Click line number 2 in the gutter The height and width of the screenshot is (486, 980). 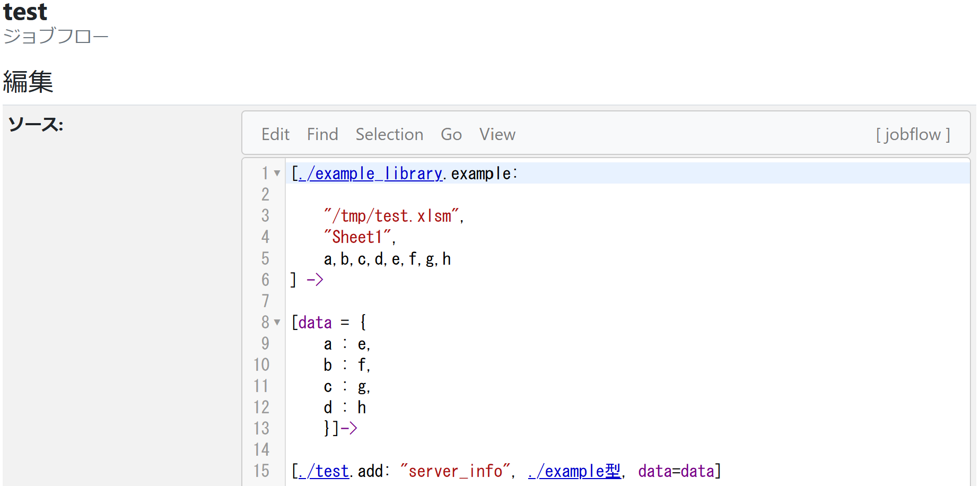pos(265,195)
